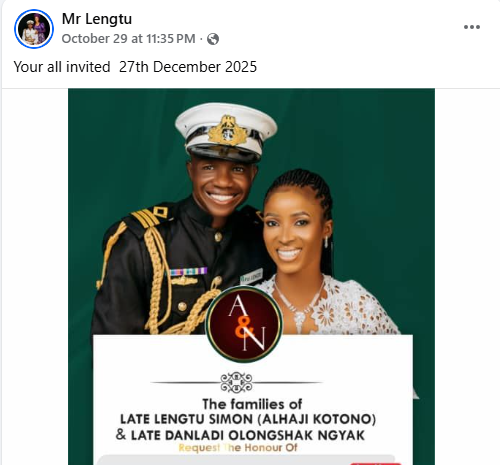Click the name tag on the uniform
Image resolution: width=500 pixels, height=465 pixels.
pos(251,276)
